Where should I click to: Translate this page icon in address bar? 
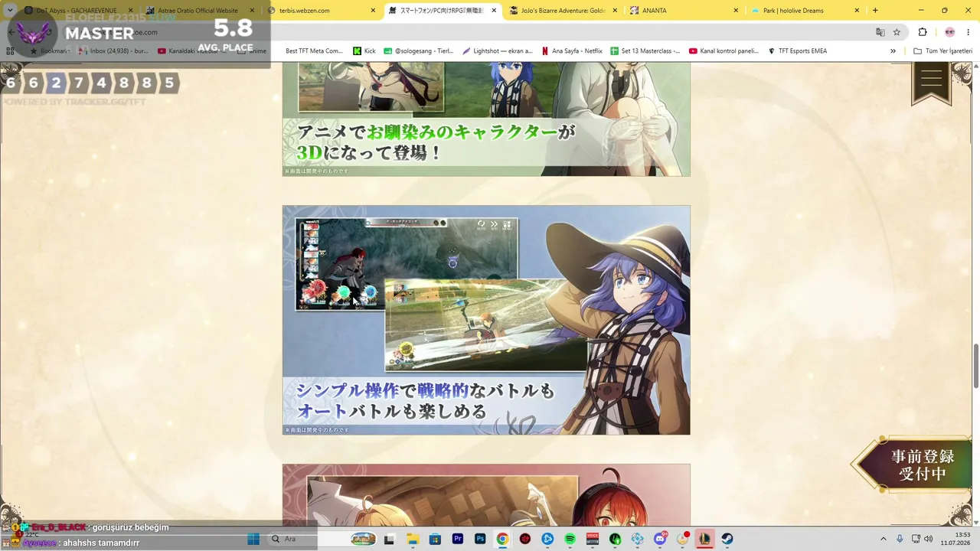(880, 32)
